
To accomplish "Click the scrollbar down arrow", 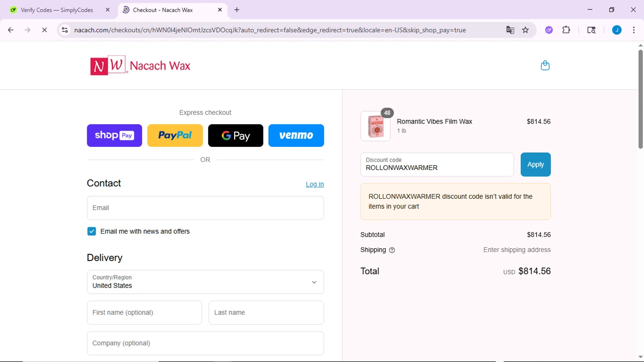I will [x=640, y=357].
